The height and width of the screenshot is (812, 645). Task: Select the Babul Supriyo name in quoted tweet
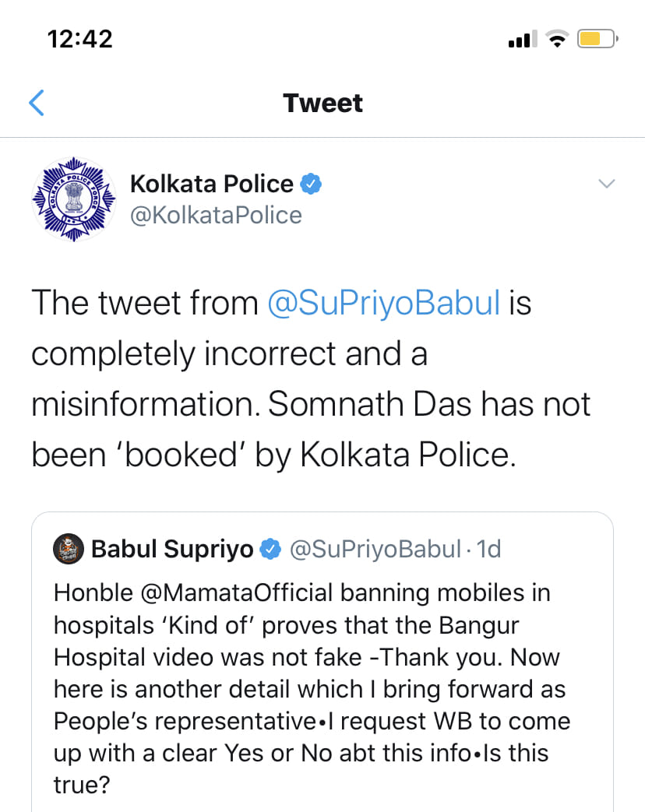pos(172,550)
